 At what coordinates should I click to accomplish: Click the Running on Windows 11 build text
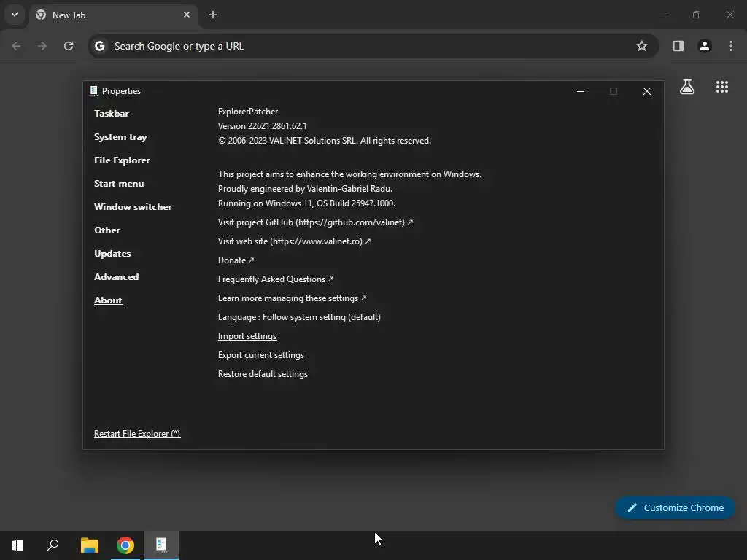pyautogui.click(x=307, y=203)
